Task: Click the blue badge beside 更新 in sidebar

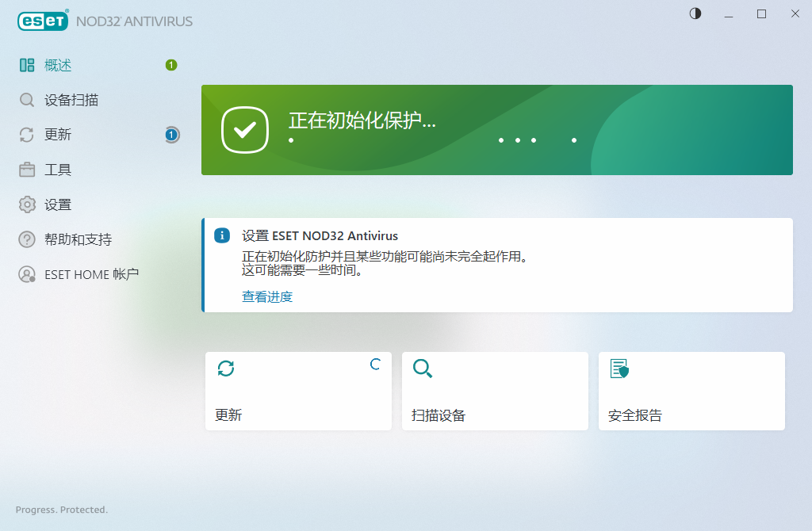Action: 171,135
